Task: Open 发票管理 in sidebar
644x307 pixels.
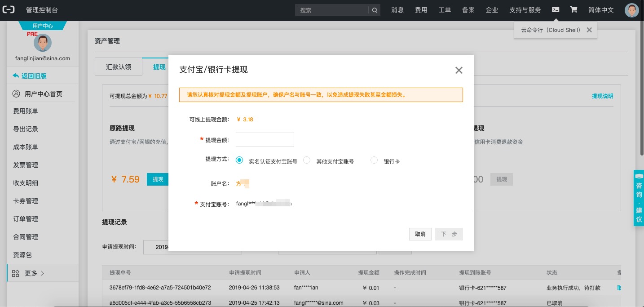Action: 26,165
